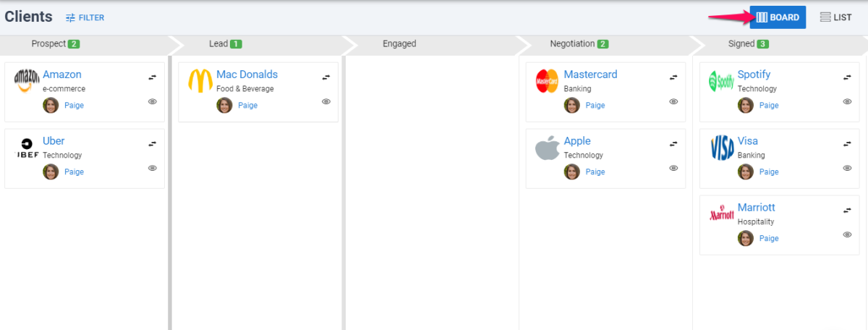Toggle the eye icon on Uber card
The height and width of the screenshot is (330, 868).
(153, 168)
